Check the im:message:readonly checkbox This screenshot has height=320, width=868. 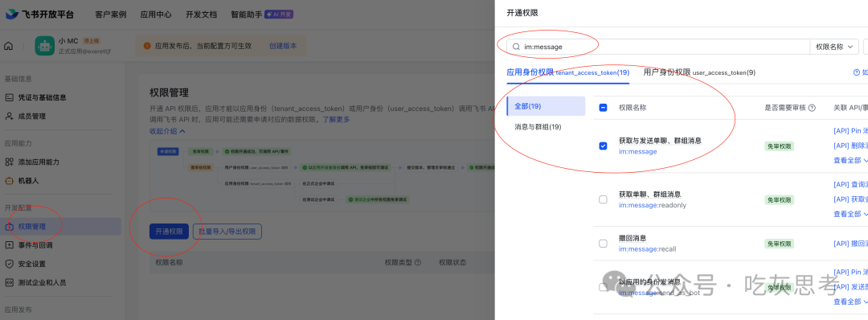coord(604,199)
